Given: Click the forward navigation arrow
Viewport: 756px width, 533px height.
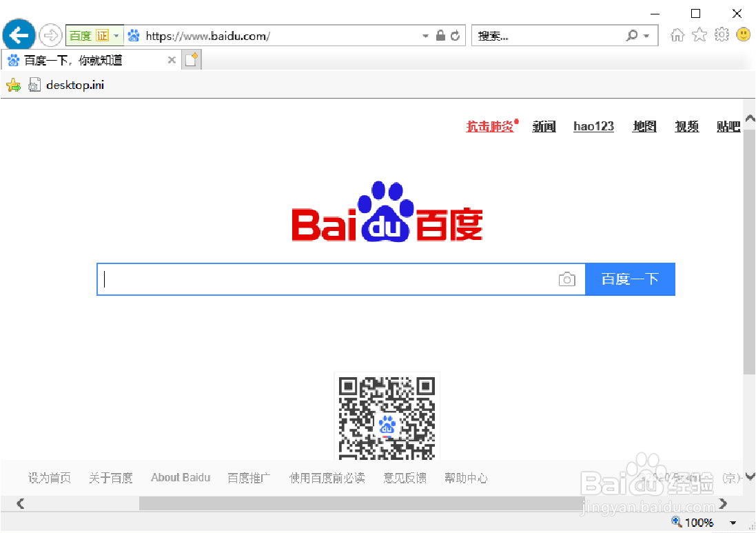Looking at the screenshot, I should coord(50,34).
